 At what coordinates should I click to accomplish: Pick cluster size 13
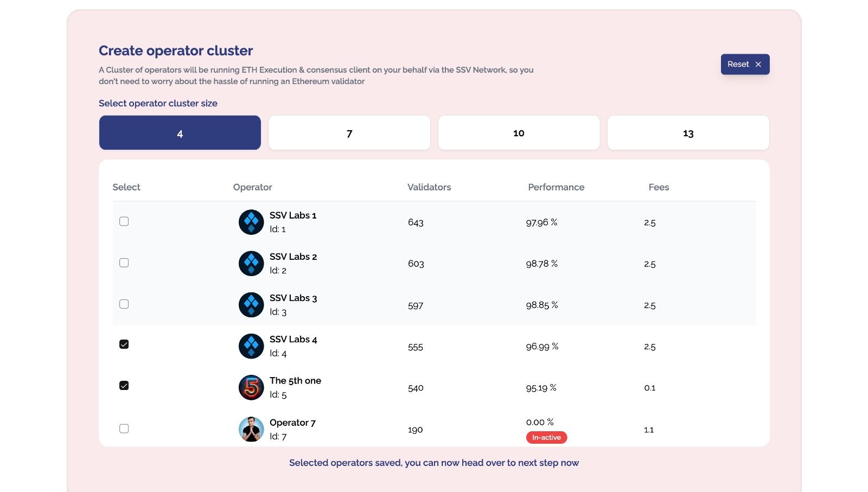click(688, 133)
